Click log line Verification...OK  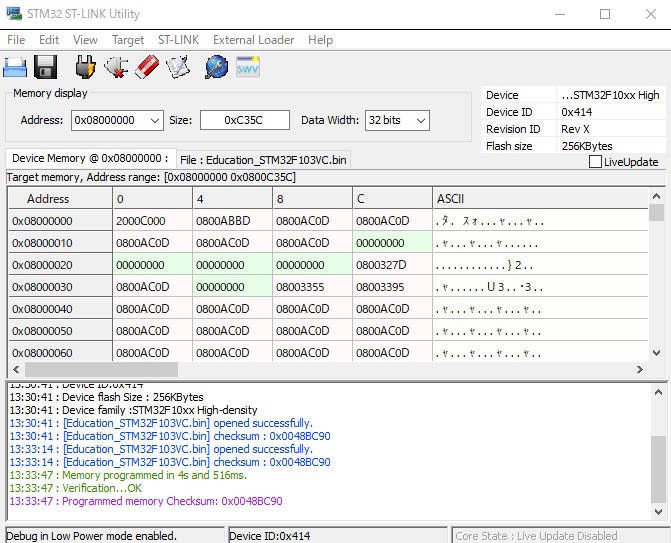click(x=76, y=488)
